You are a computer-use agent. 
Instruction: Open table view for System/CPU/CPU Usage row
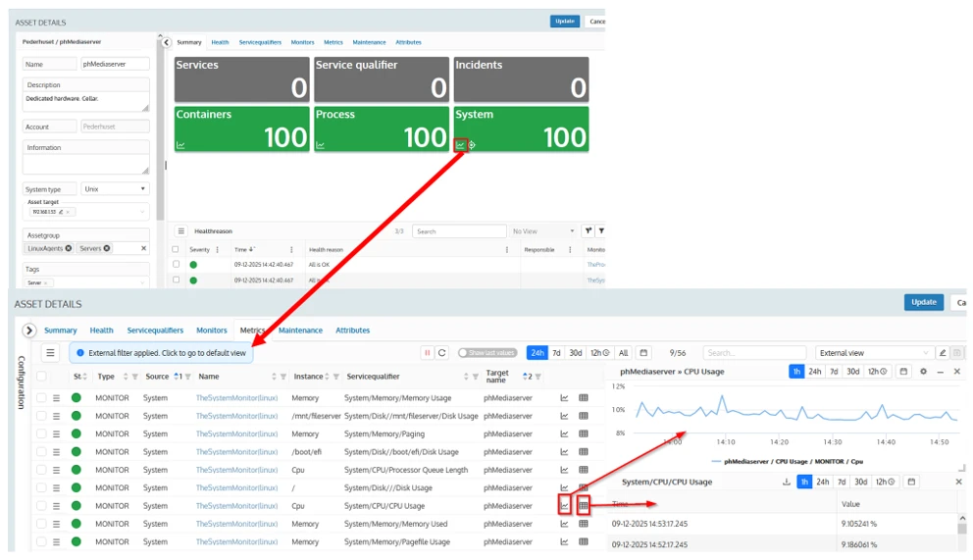pyautogui.click(x=584, y=506)
